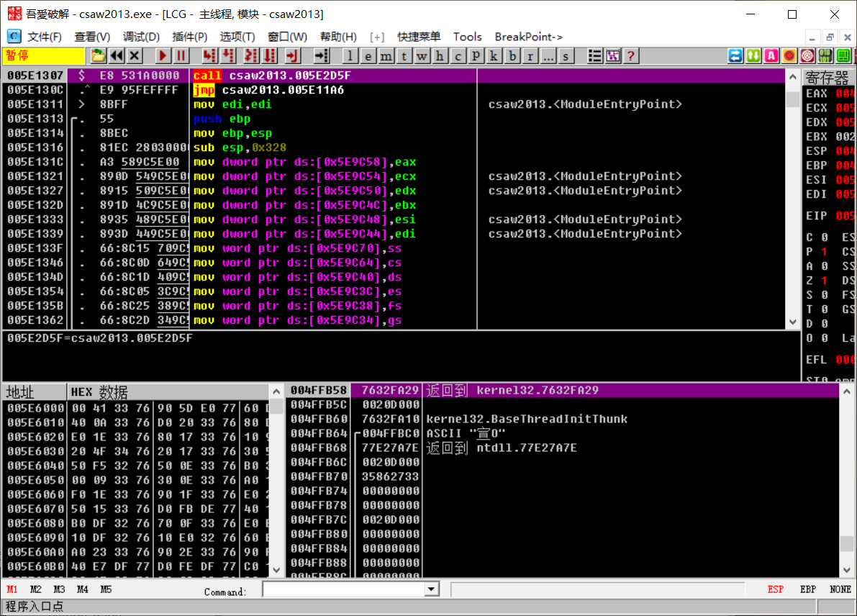Screen dimensions: 857x616
Task: Click the stack pane scroll-up arrow
Action: click(847, 391)
